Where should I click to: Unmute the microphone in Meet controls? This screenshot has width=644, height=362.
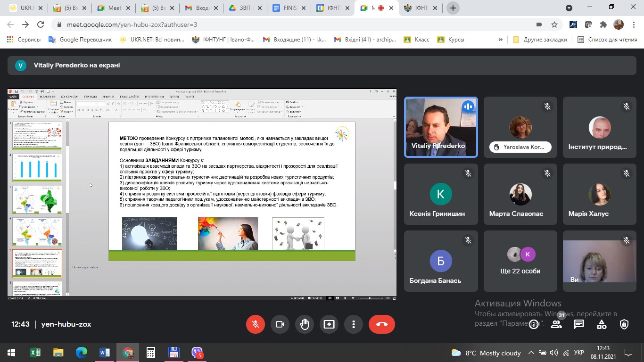pyautogui.click(x=256, y=324)
